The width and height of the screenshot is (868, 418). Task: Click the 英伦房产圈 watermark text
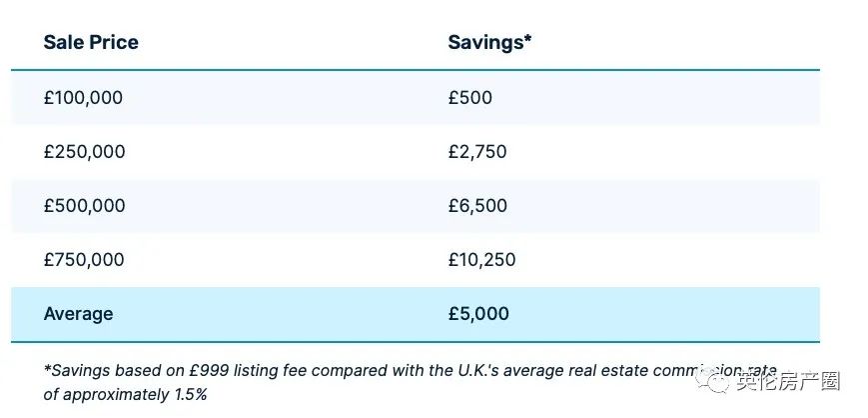788,381
